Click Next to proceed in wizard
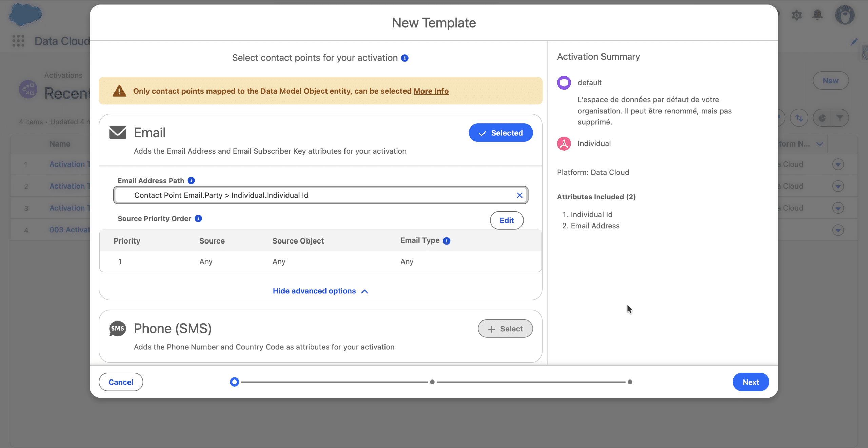This screenshot has width=868, height=448. pyautogui.click(x=751, y=382)
